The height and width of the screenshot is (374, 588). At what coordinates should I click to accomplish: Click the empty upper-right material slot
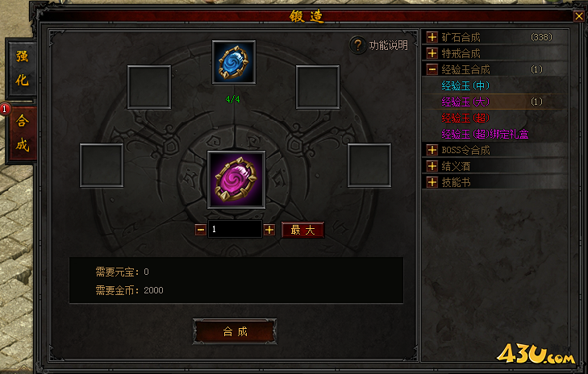(318, 87)
